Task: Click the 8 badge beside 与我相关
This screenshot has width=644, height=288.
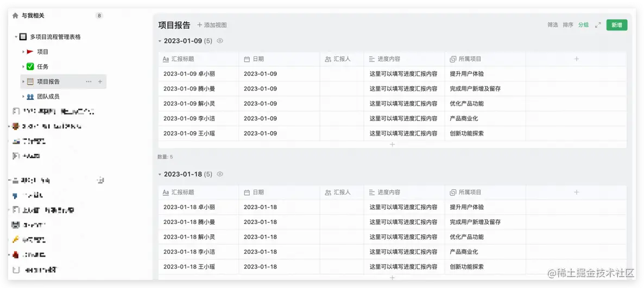Action: tap(99, 16)
